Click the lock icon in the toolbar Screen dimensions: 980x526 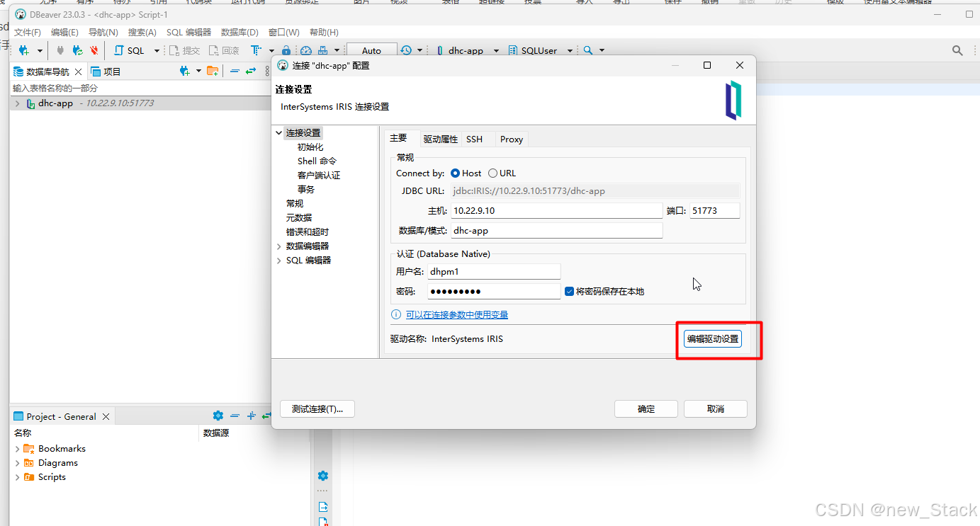click(x=286, y=50)
